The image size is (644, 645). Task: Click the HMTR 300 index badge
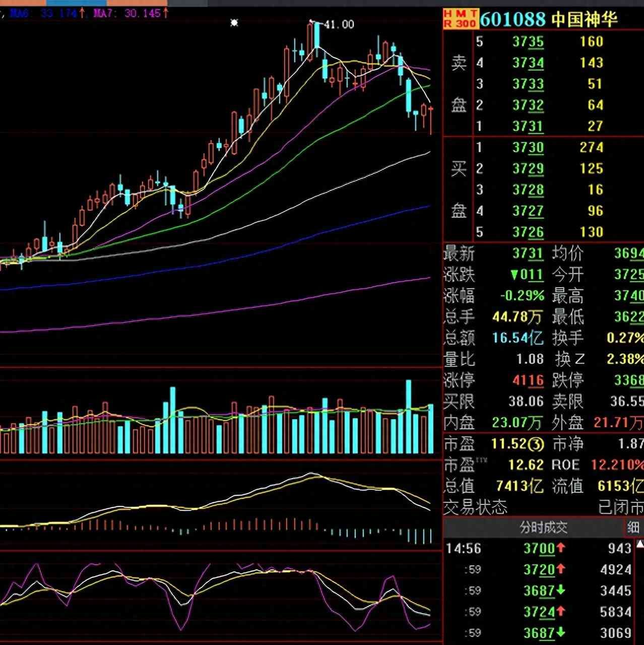pyautogui.click(x=460, y=19)
